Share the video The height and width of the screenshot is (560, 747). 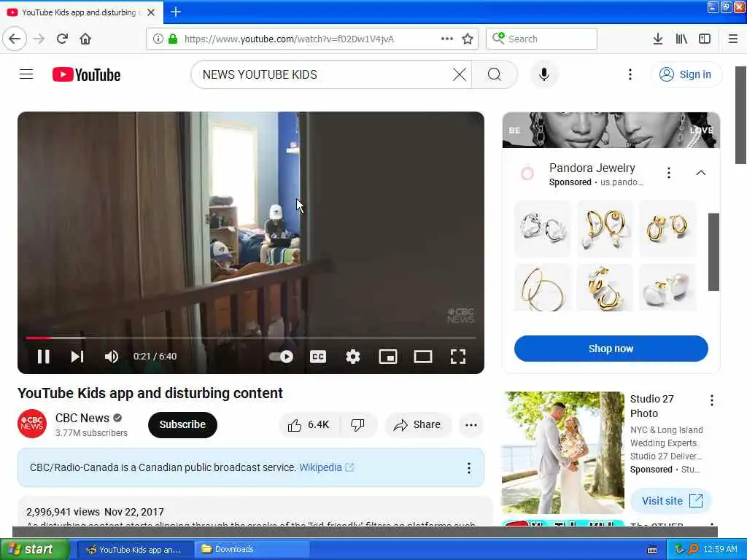(x=417, y=425)
